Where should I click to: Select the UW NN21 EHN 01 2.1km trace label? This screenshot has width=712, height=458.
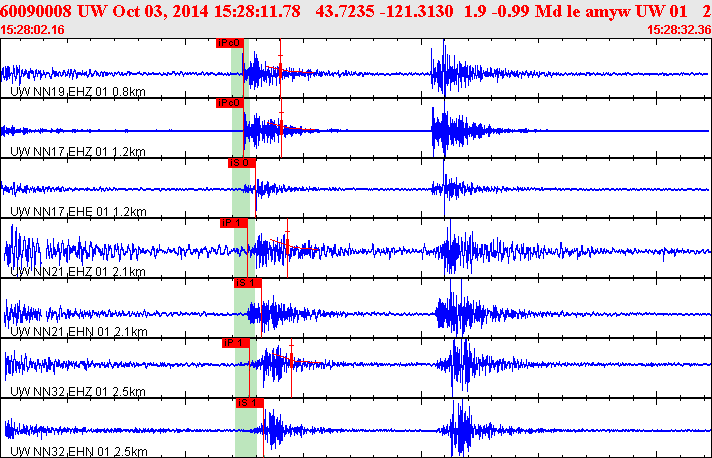(x=79, y=331)
